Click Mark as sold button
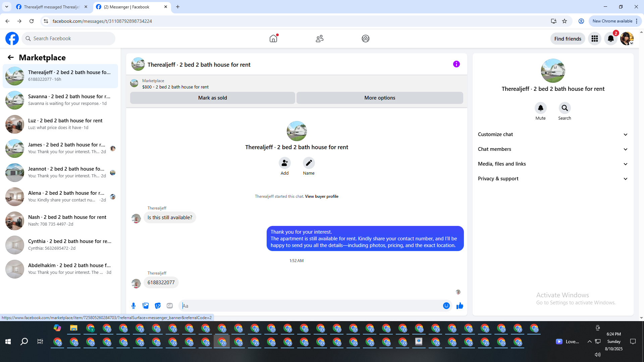 (212, 98)
